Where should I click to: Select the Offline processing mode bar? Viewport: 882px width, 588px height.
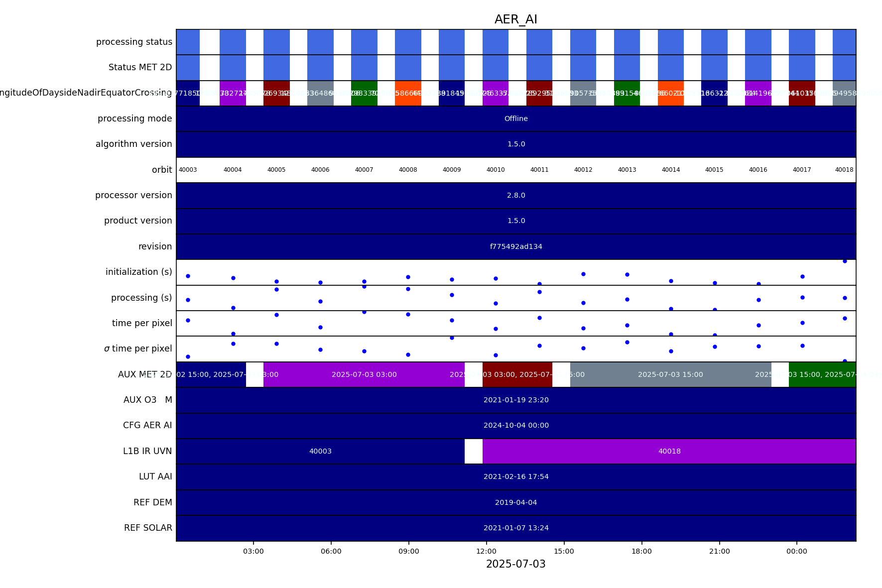[515, 118]
